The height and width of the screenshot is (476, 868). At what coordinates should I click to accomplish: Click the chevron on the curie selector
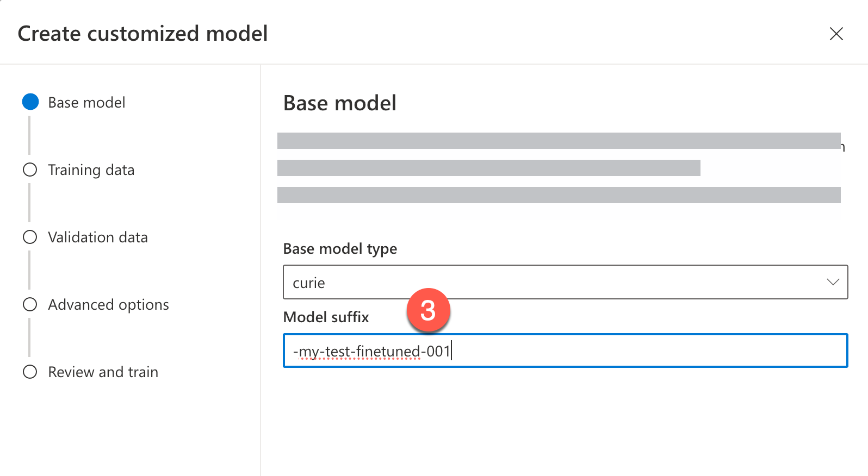tap(833, 282)
